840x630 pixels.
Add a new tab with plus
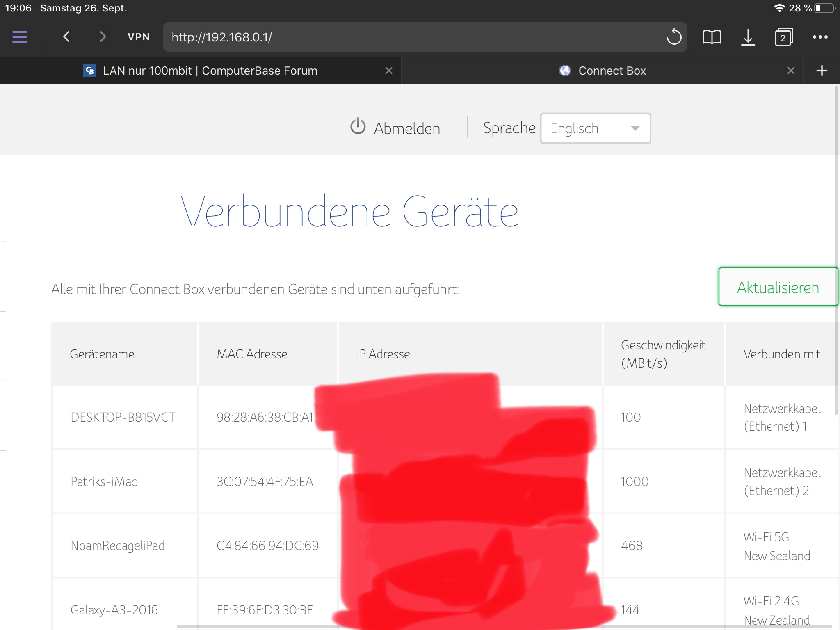pos(822,71)
